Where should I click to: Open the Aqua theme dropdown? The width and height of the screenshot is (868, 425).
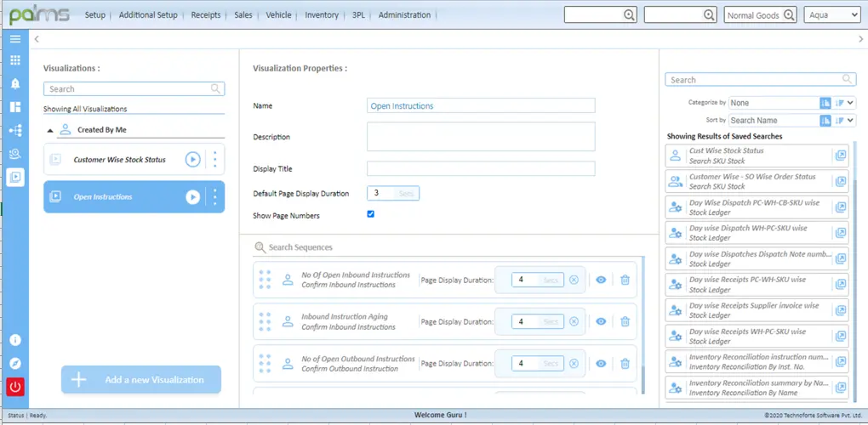[x=831, y=14]
